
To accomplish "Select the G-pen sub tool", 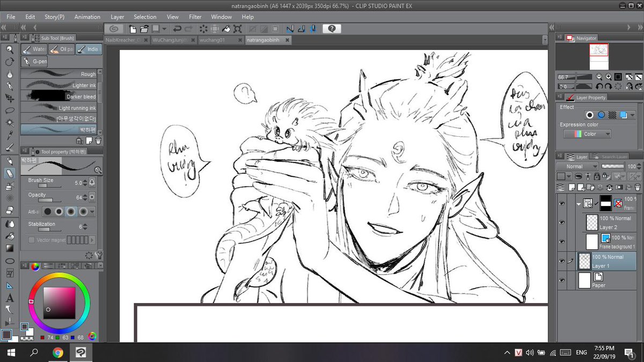I will [34, 61].
